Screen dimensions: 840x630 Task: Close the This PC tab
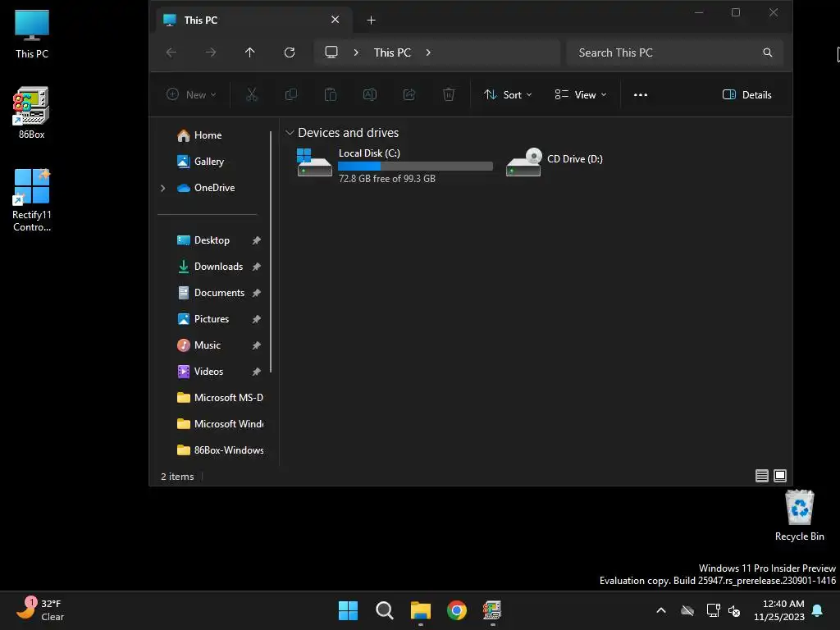tap(336, 20)
